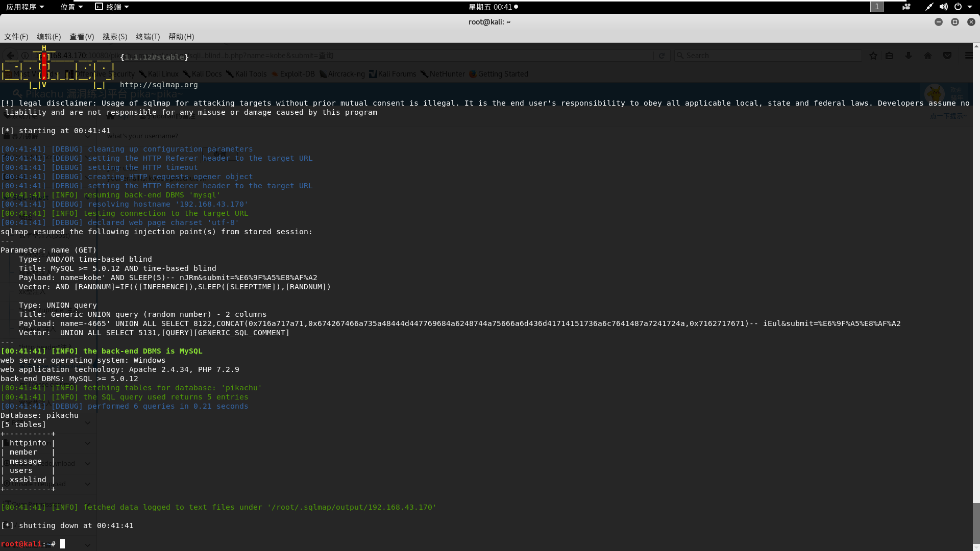Expand the 位置 places menu

click(71, 7)
